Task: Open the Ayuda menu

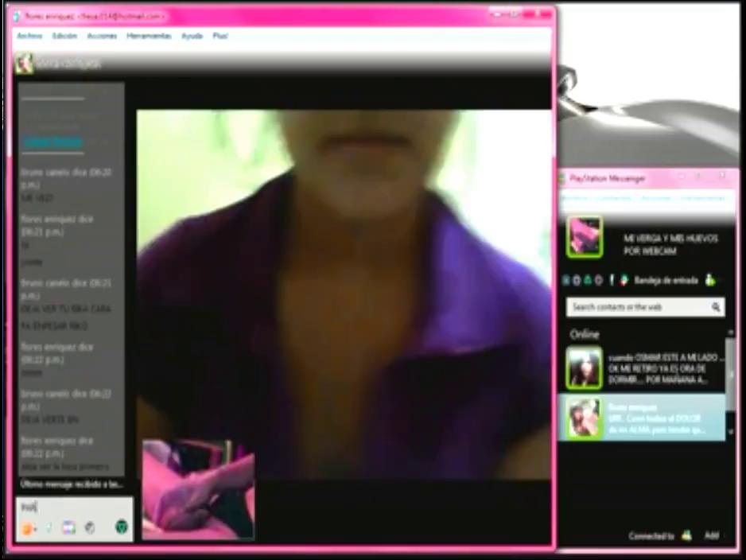Action: (192, 37)
